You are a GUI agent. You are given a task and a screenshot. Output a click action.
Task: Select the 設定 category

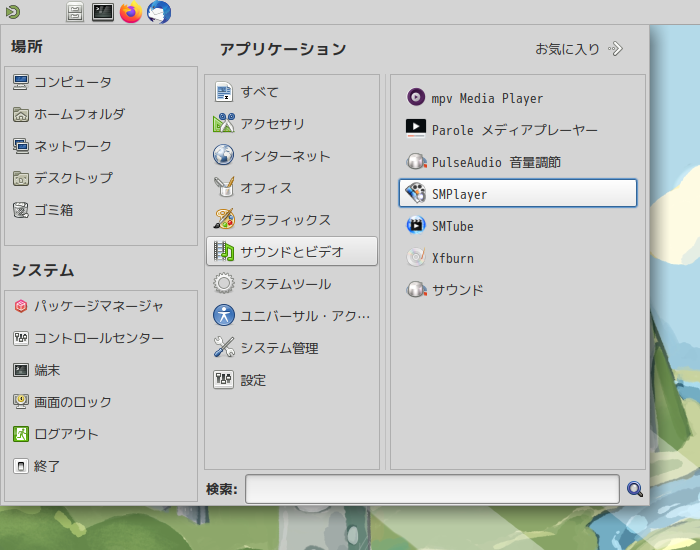point(292,380)
